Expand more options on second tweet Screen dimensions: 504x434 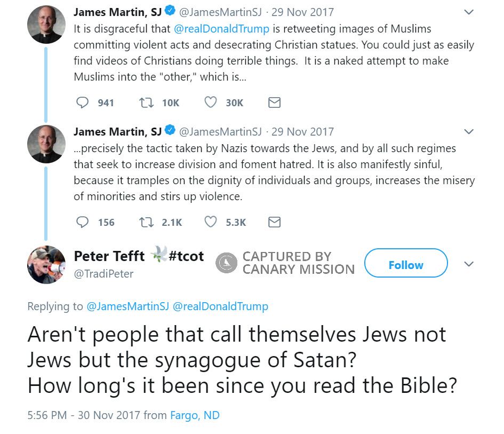pos(469,132)
